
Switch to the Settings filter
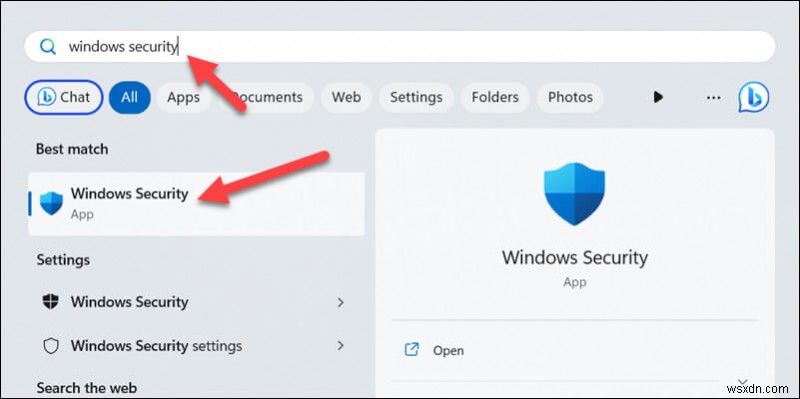416,97
